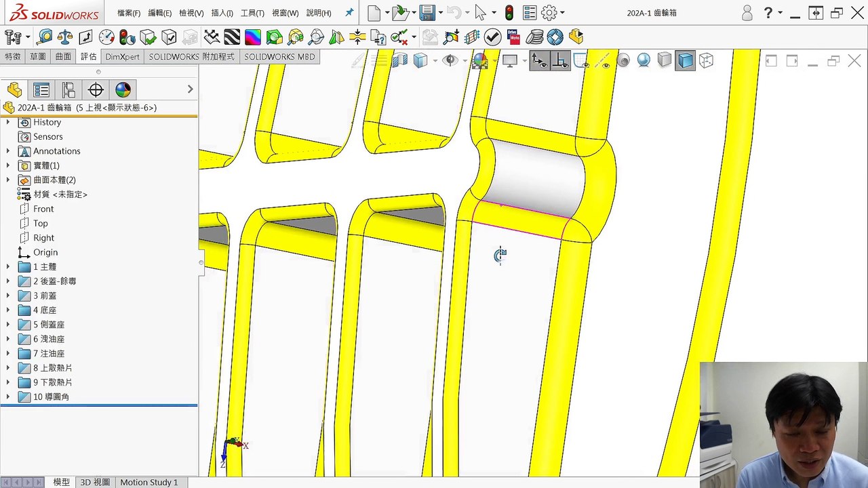This screenshot has height=488, width=868.
Task: Expand the 10 導圓角 folder
Action: click(x=8, y=397)
